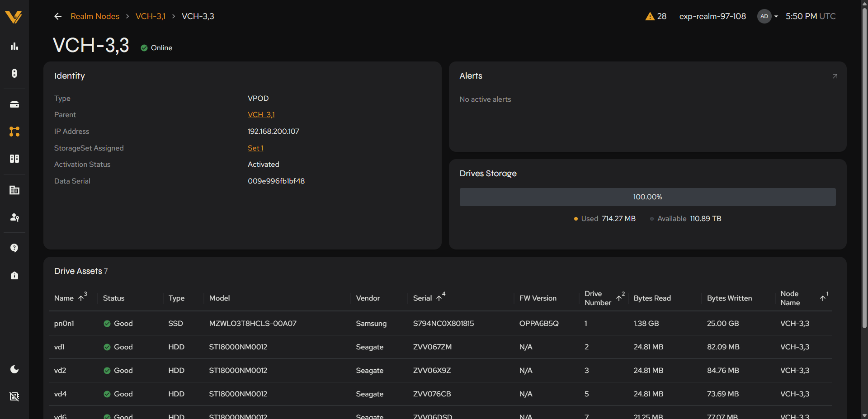Open the drive storage icon in sidebar
The height and width of the screenshot is (419, 868).
click(x=14, y=104)
